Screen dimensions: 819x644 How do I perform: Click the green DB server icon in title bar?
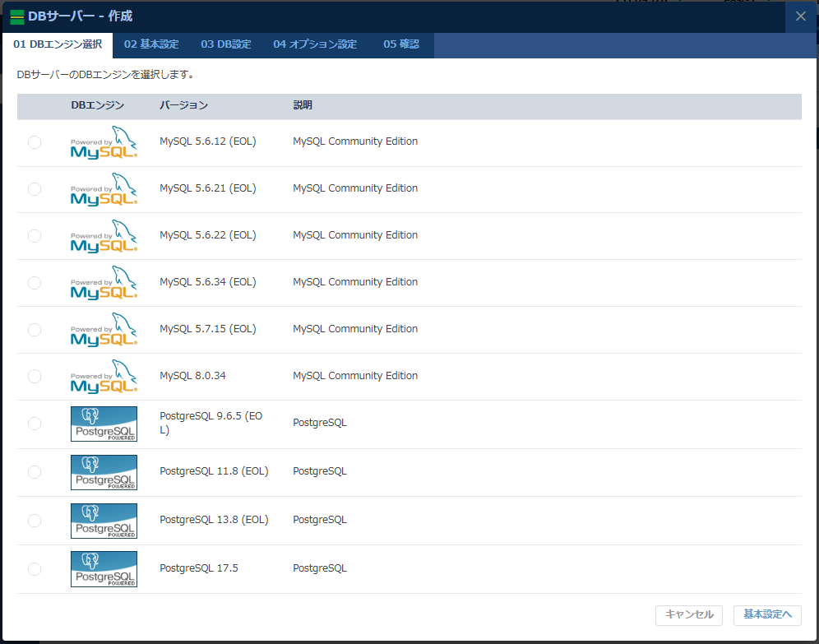pyautogui.click(x=16, y=17)
